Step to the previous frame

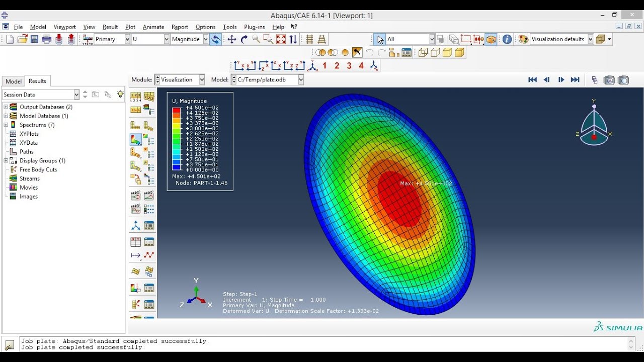546,80
